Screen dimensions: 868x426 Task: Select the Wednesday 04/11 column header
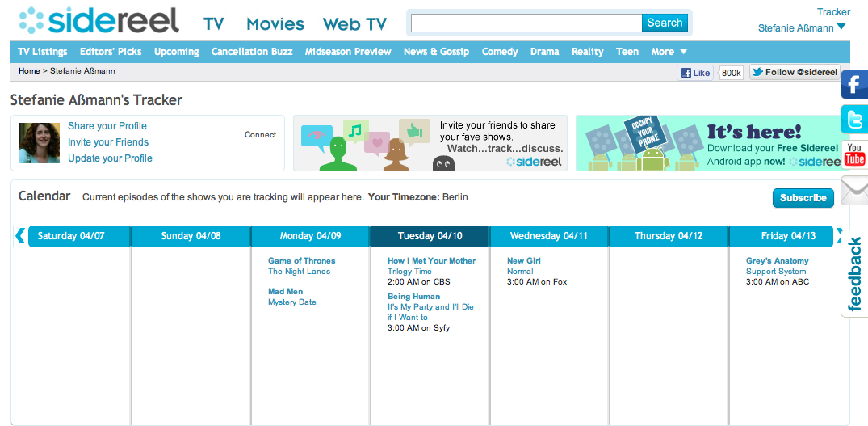point(549,236)
